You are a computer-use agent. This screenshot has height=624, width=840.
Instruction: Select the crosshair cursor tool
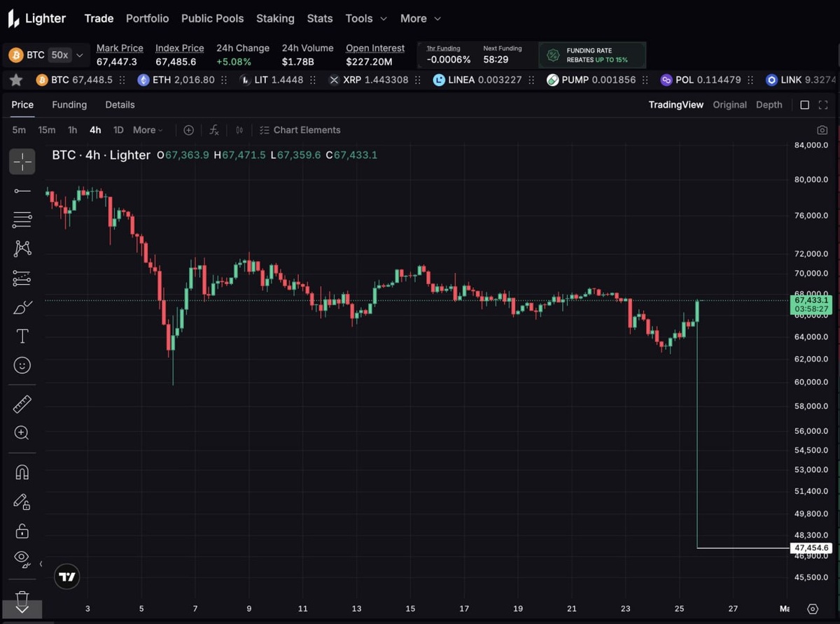[22, 162]
